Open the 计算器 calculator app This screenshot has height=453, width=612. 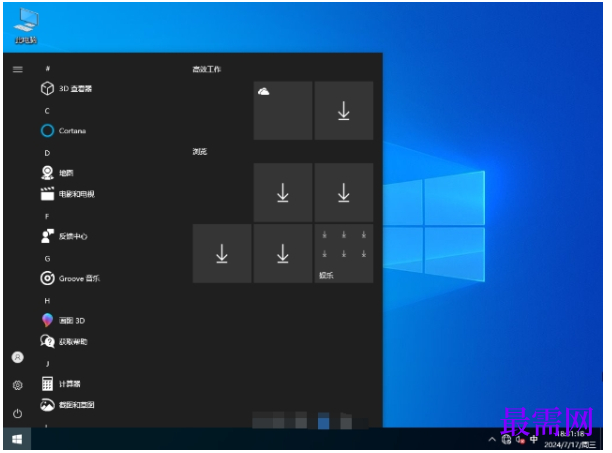pos(60,384)
